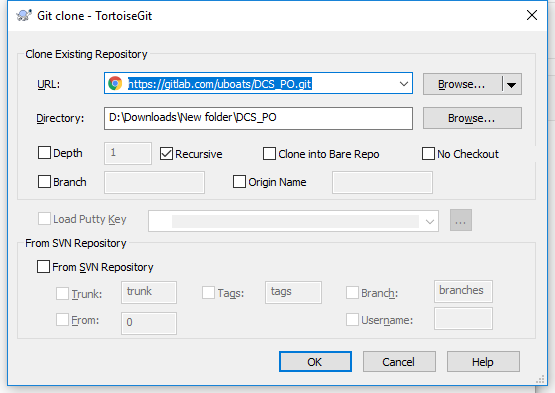Uncheck the Recursive option

[166, 154]
